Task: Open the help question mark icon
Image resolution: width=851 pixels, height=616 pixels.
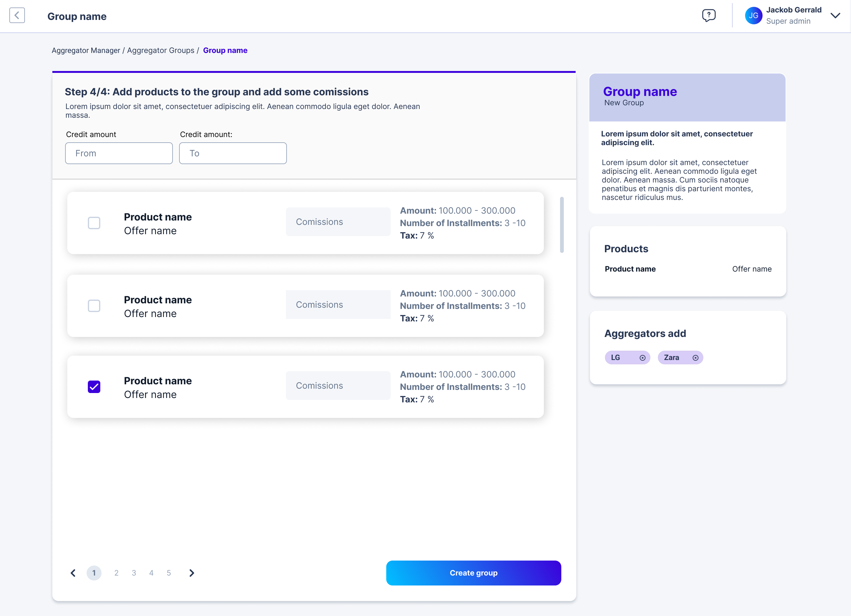Action: (x=708, y=15)
